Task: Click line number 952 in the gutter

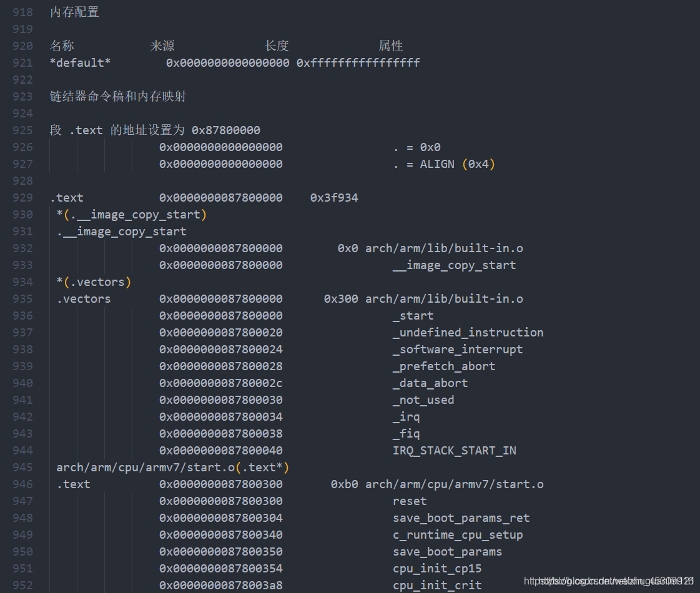Action: click(22, 586)
